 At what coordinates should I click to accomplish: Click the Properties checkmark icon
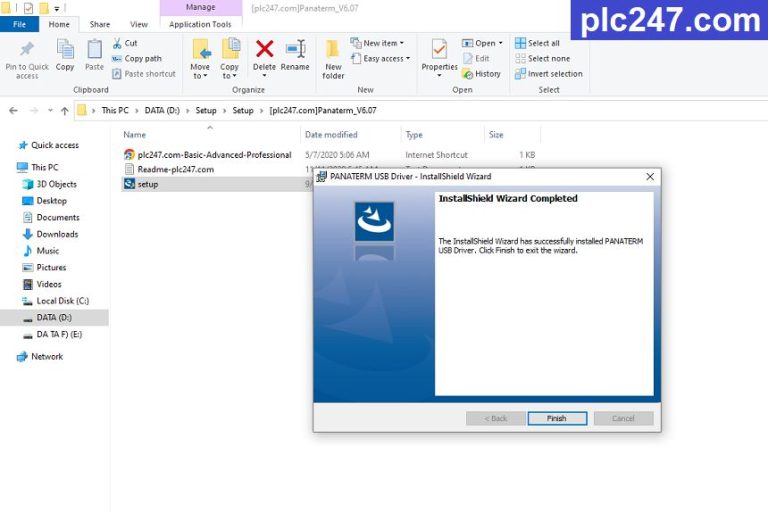click(439, 49)
